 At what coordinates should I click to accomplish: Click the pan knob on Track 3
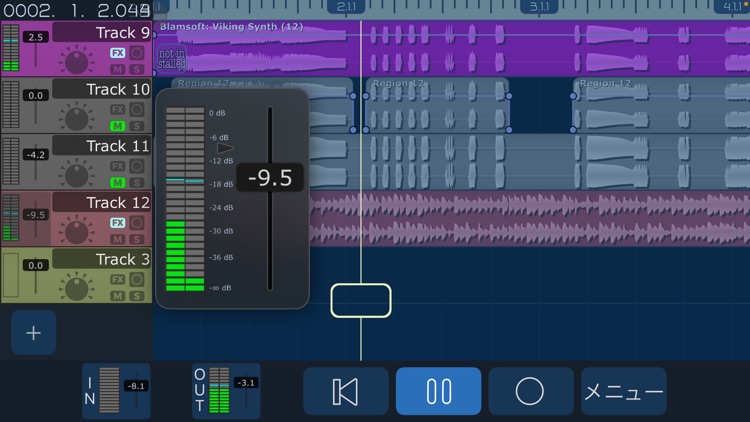77,288
